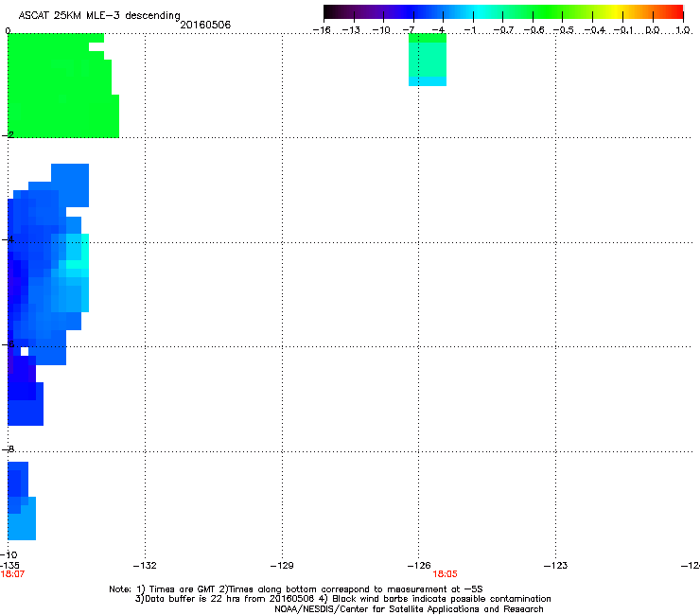Click the -135 longitude axis label
This screenshot has height=615, width=700.
(x=9, y=566)
